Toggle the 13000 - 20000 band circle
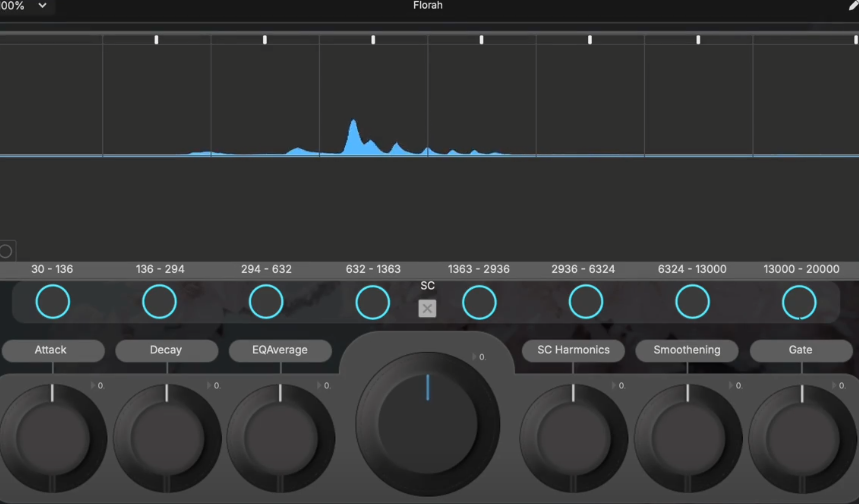859x504 pixels. tap(799, 301)
